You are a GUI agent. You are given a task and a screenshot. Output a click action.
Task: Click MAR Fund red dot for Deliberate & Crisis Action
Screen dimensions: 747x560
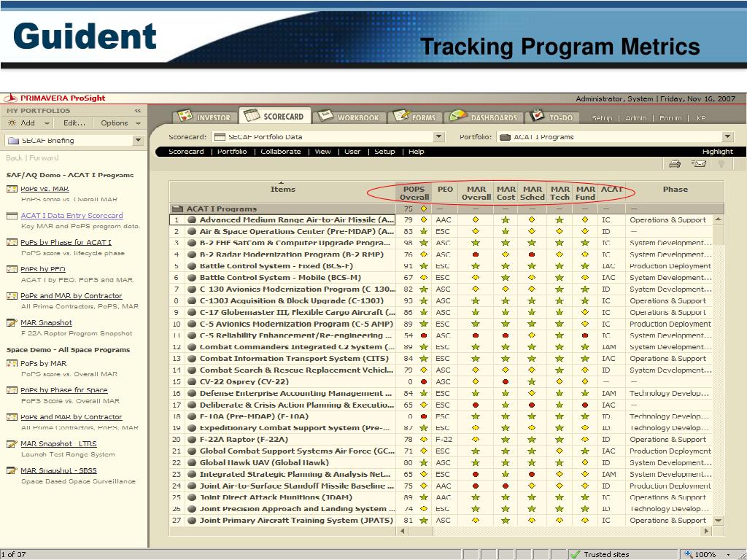[585, 405]
